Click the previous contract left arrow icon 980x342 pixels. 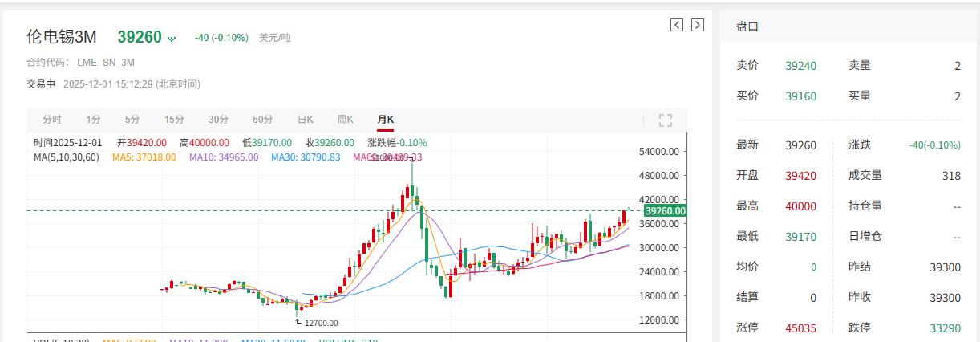677,25
